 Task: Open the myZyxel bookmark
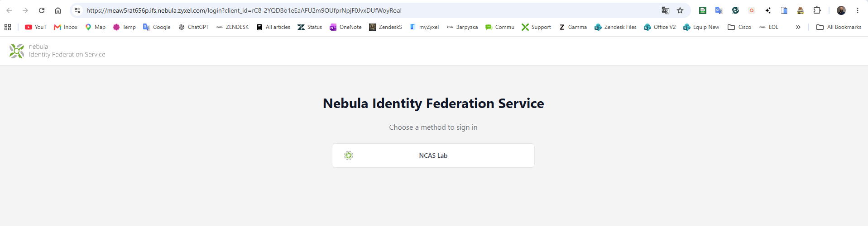pyautogui.click(x=424, y=27)
